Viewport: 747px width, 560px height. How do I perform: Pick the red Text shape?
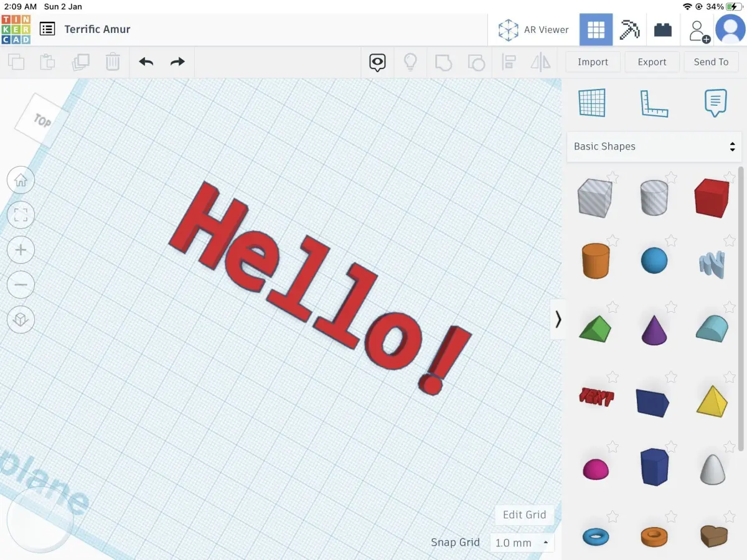pyautogui.click(x=596, y=396)
